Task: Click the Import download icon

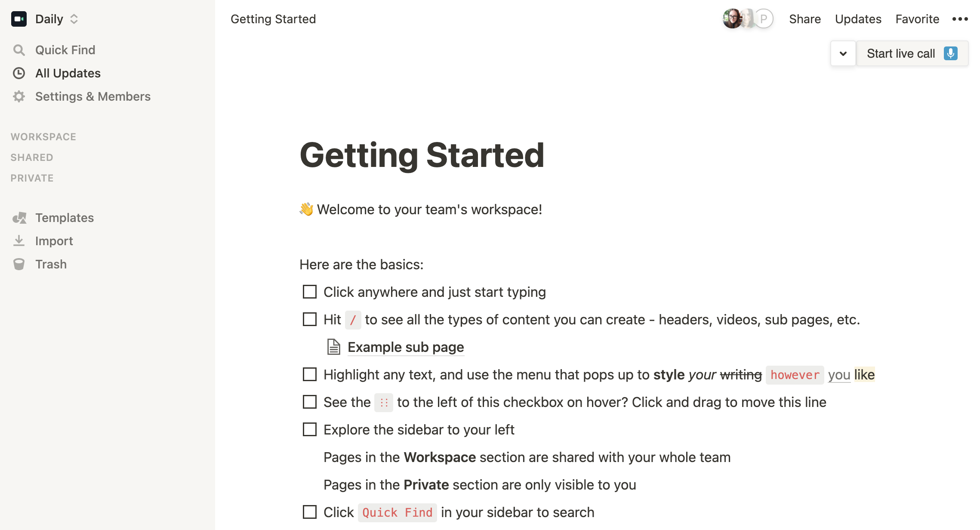Action: pyautogui.click(x=19, y=241)
